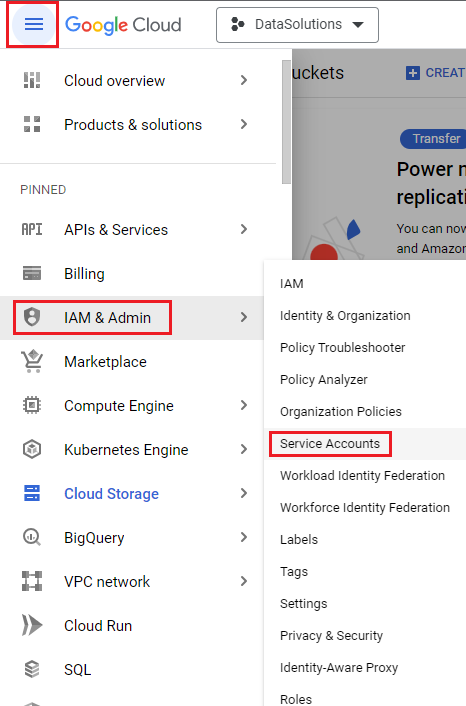The height and width of the screenshot is (706, 466).
Task: Click the Marketplace cart icon
Action: [32, 361]
